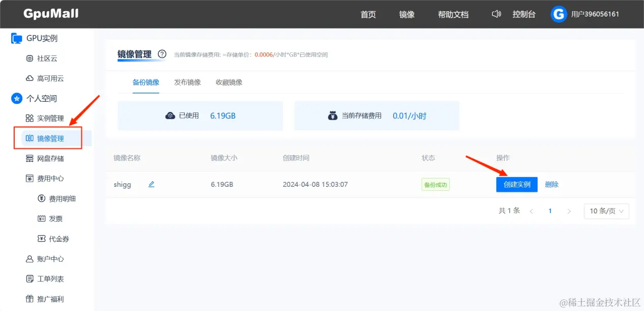The height and width of the screenshot is (311, 644).
Task: Click the GpuMall logo
Action: (x=51, y=14)
